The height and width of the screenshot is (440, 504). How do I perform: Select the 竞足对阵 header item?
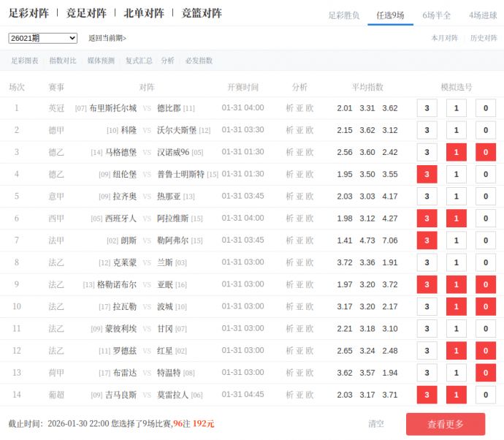[87, 13]
